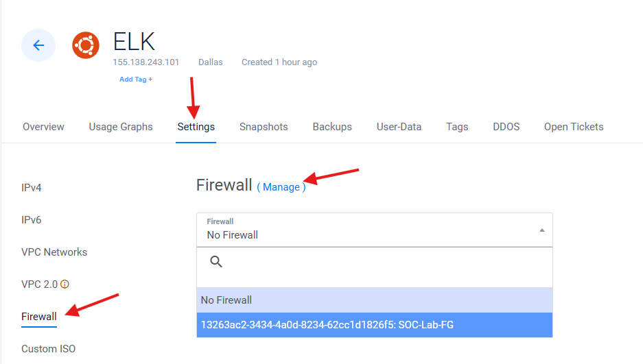Click the Ubuntu logo icon
This screenshot has width=643, height=364.
pos(86,45)
